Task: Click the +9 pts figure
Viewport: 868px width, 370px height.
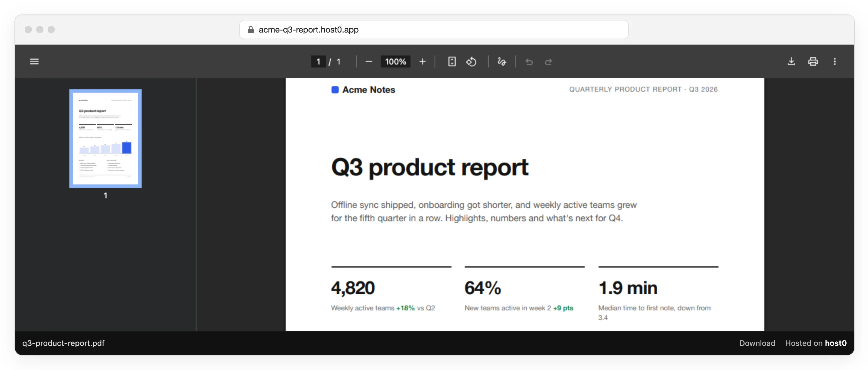Action: pos(563,308)
